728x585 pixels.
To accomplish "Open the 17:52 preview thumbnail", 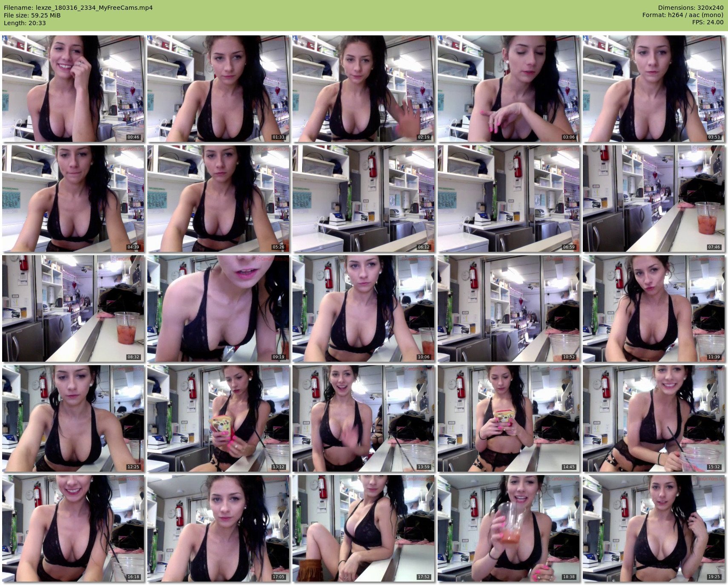I will [363, 528].
